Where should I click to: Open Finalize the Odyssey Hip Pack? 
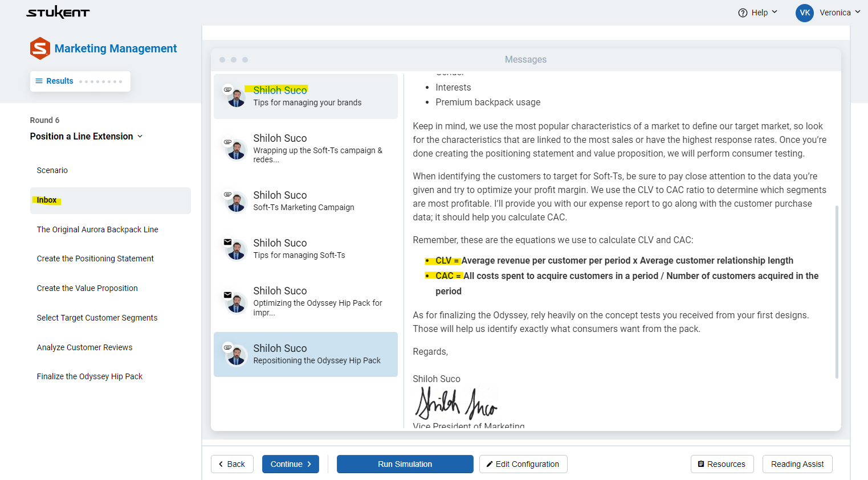click(x=89, y=376)
